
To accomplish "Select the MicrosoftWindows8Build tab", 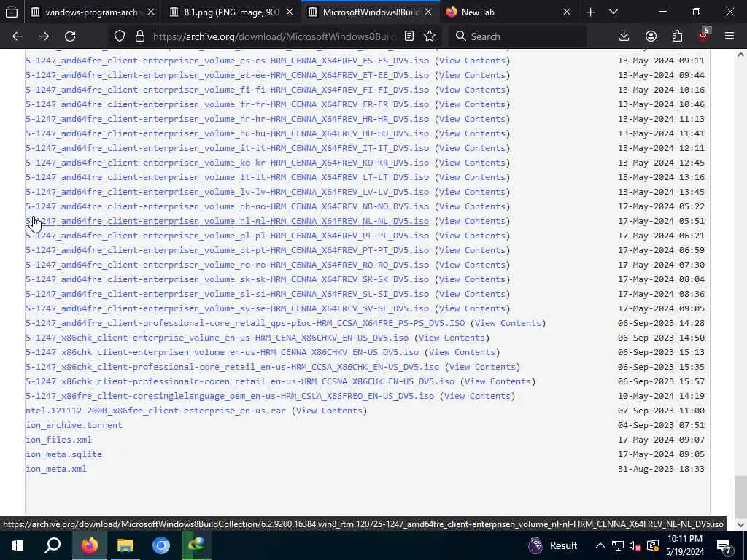I will click(x=371, y=12).
